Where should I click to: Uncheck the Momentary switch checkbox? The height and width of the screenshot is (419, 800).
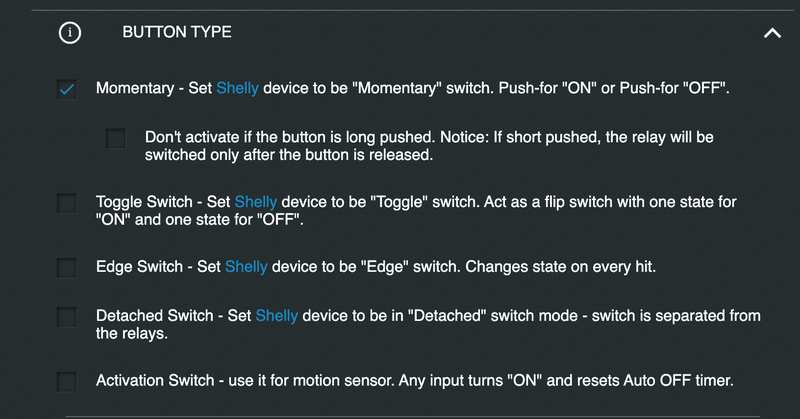coord(67,89)
